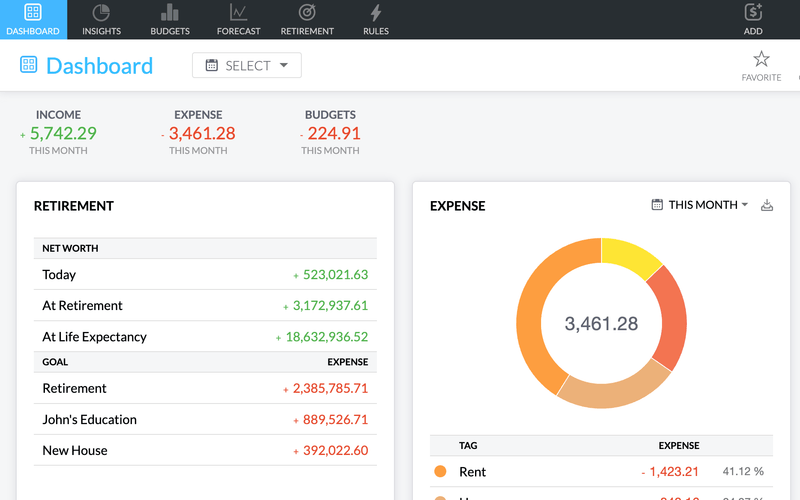800x500 pixels.
Task: Open the Insights pie chart icon
Action: 101,13
